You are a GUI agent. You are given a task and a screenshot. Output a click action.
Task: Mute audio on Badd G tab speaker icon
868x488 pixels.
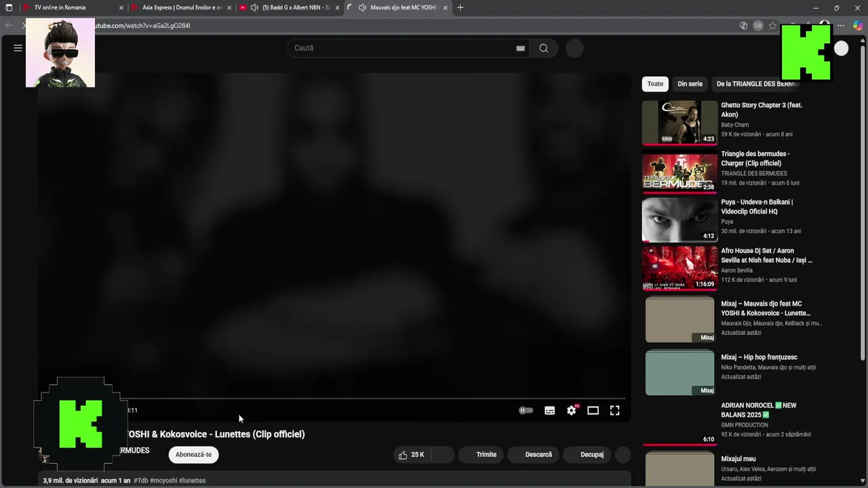click(254, 7)
